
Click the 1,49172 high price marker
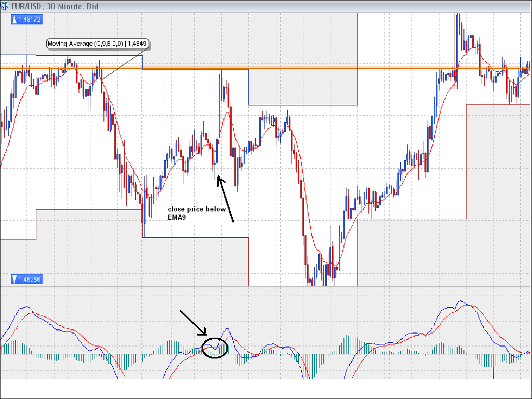(26, 19)
